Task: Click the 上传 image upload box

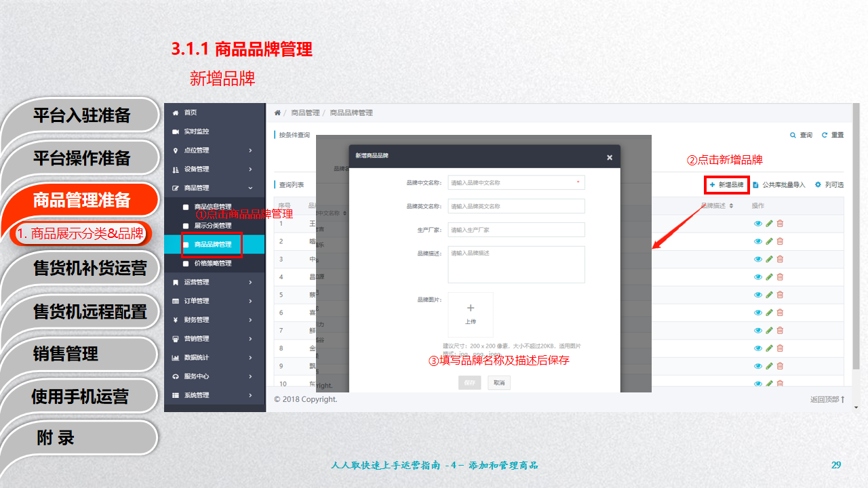Action: (x=471, y=314)
